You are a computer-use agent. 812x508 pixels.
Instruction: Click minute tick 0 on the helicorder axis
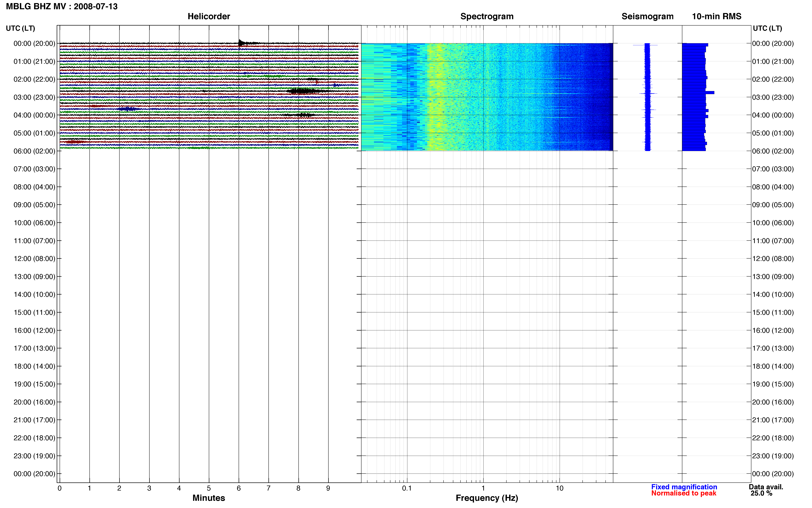point(59,488)
